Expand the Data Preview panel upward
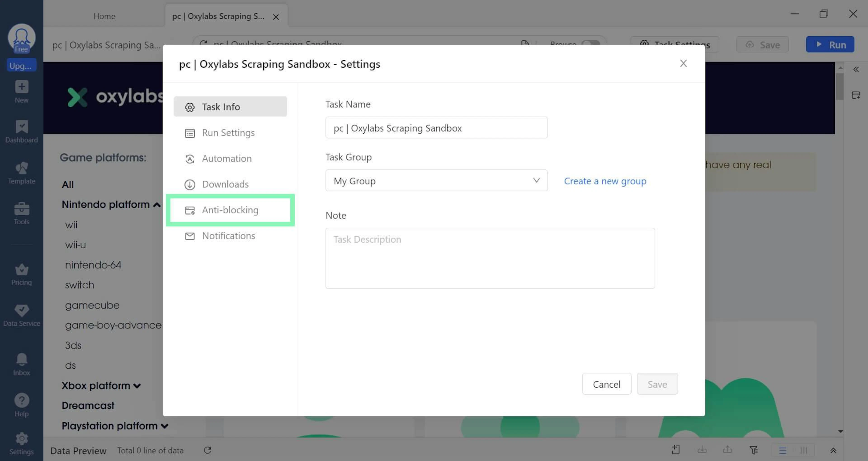 coord(833,451)
